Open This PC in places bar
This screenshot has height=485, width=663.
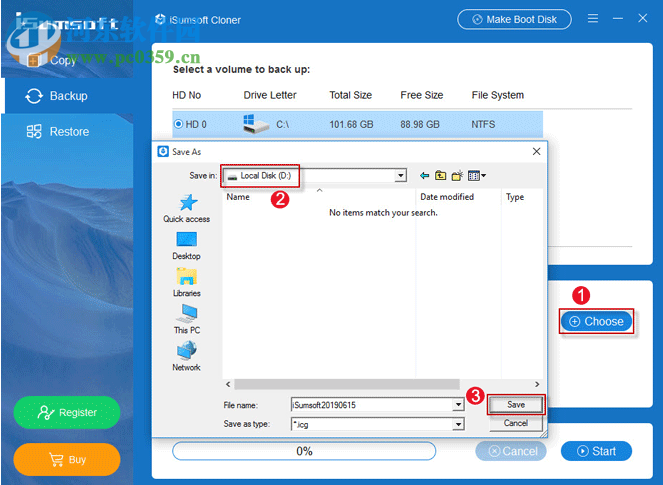tap(187, 319)
